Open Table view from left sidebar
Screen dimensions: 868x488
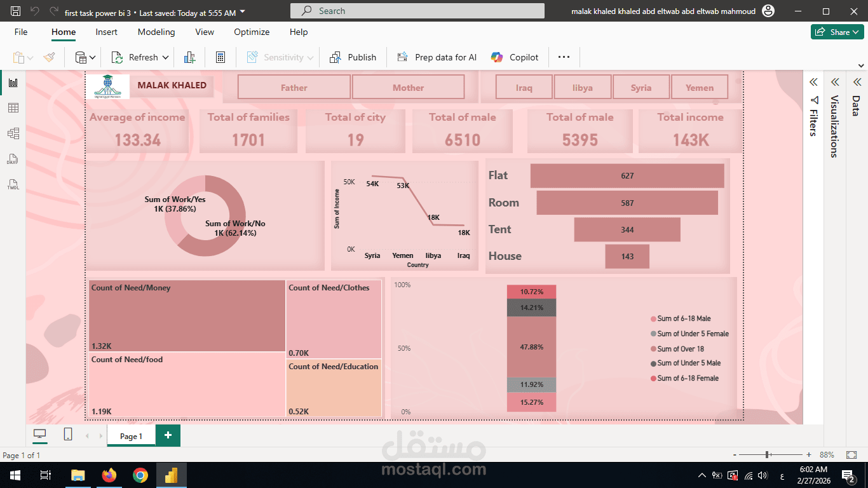(13, 108)
